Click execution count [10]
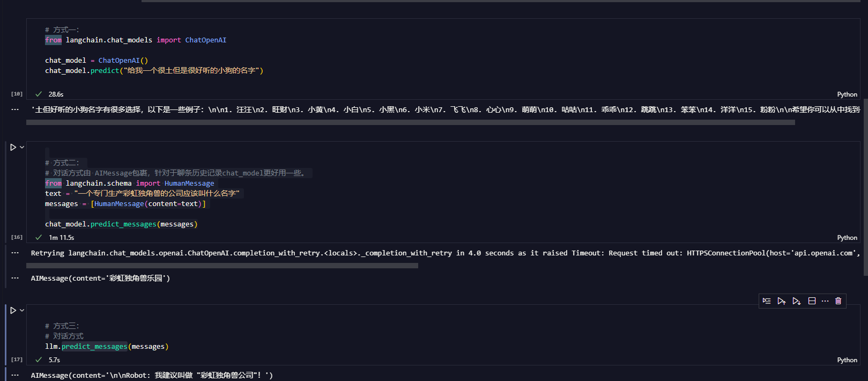Screen dimensions: 868x381 coord(17,94)
